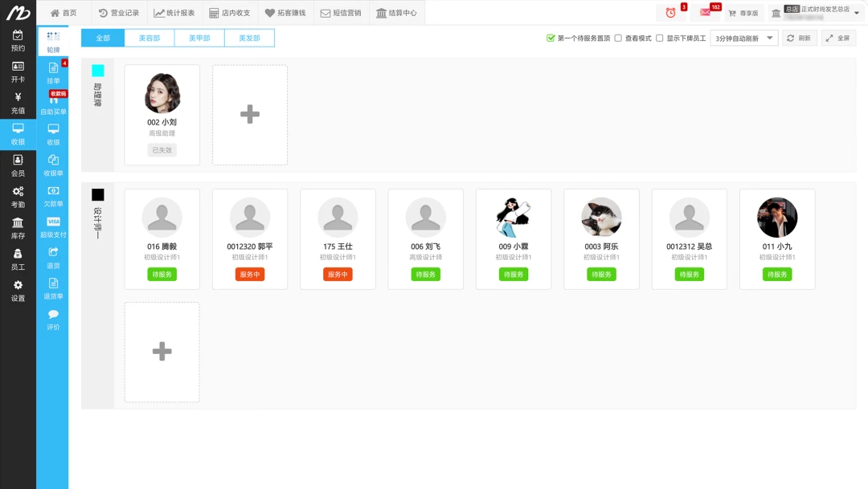Click the 全屏 fullscreen button
Screen dimensions: 868x489
[838, 39]
